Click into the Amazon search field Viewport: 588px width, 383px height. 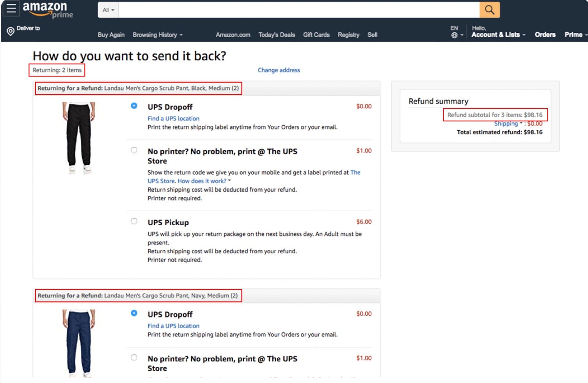click(299, 10)
